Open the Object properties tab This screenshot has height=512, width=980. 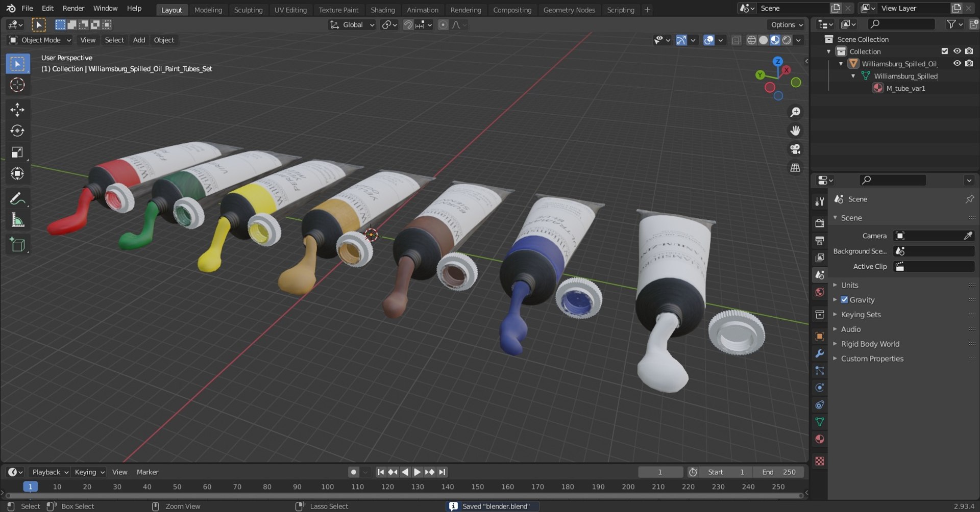pos(820,336)
